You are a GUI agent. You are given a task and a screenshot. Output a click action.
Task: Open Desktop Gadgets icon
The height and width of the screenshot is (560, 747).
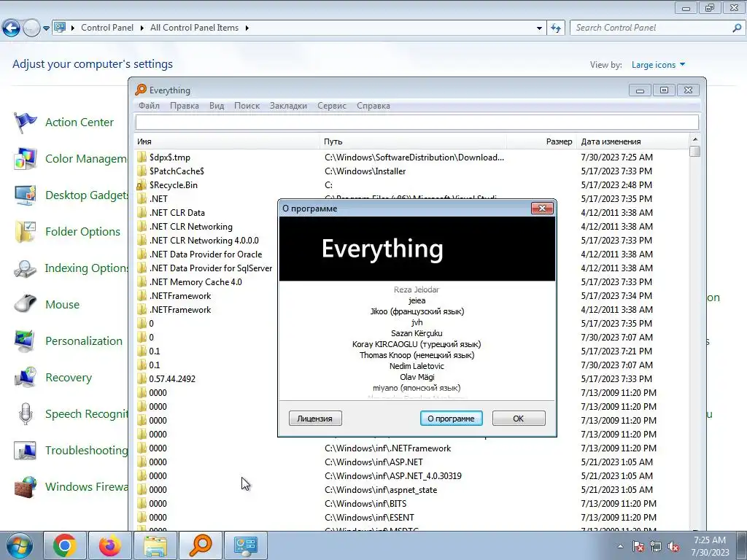point(26,195)
